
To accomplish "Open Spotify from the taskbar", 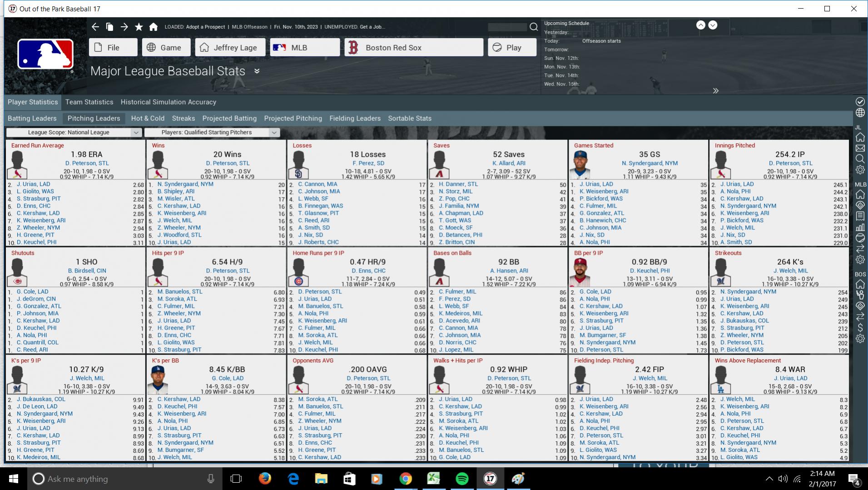I will (462, 479).
